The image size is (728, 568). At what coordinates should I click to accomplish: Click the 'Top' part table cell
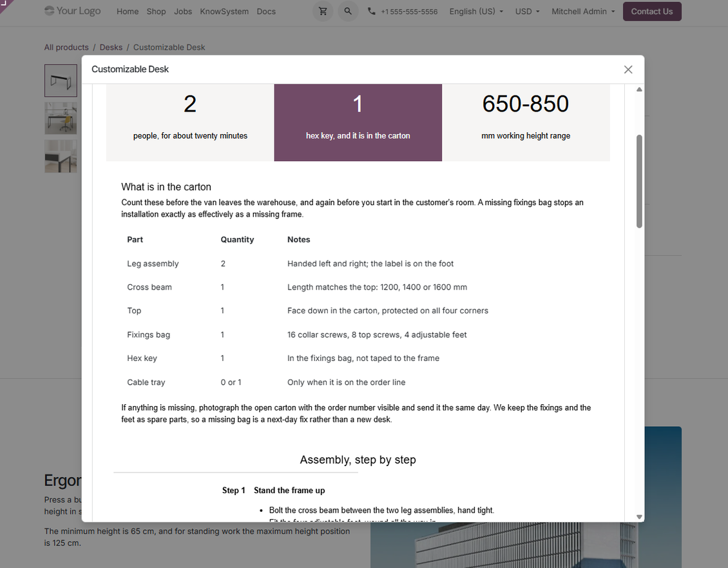click(134, 311)
